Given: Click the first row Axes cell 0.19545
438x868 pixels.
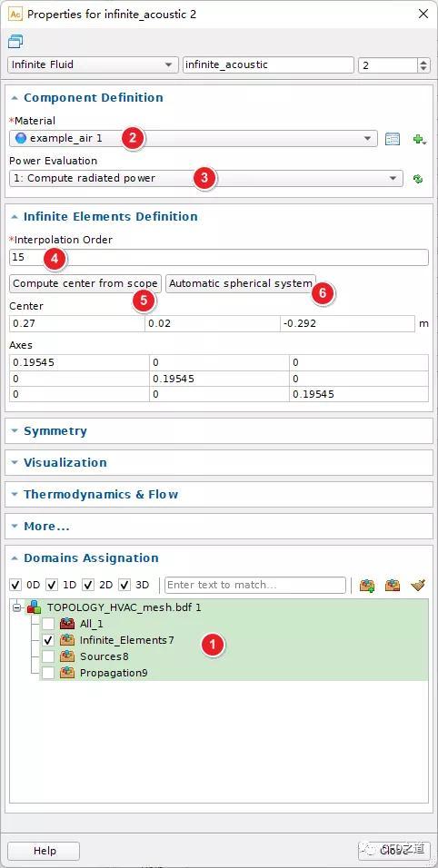Looking at the screenshot, I should click(x=79, y=362).
